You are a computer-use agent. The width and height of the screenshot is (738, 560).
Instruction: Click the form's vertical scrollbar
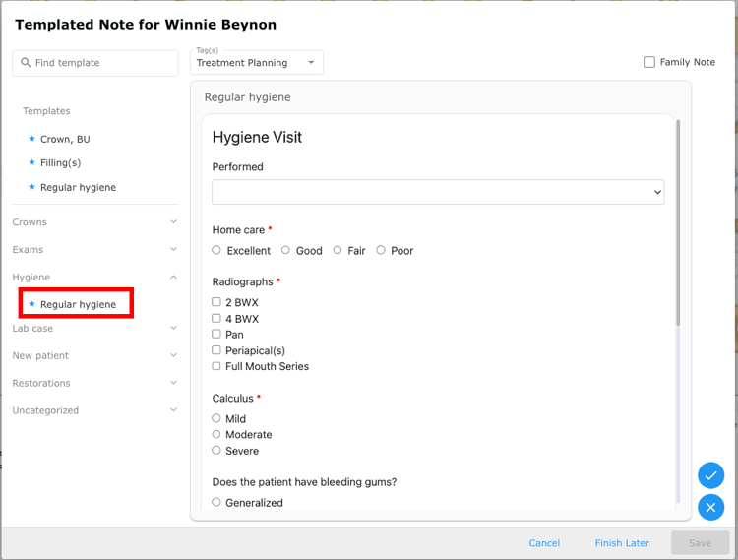pyautogui.click(x=678, y=222)
